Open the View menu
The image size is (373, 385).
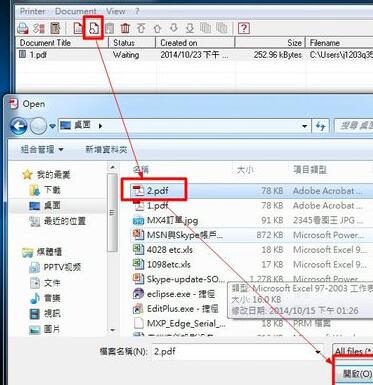click(116, 11)
